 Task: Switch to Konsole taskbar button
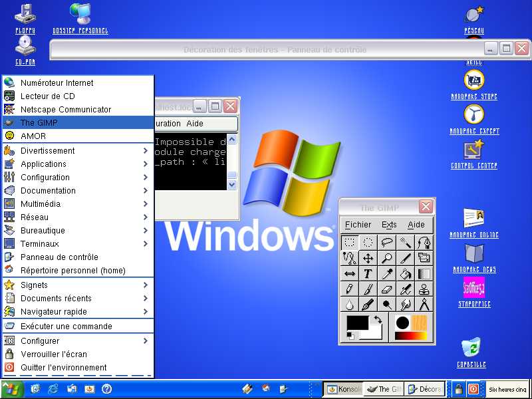(x=343, y=389)
